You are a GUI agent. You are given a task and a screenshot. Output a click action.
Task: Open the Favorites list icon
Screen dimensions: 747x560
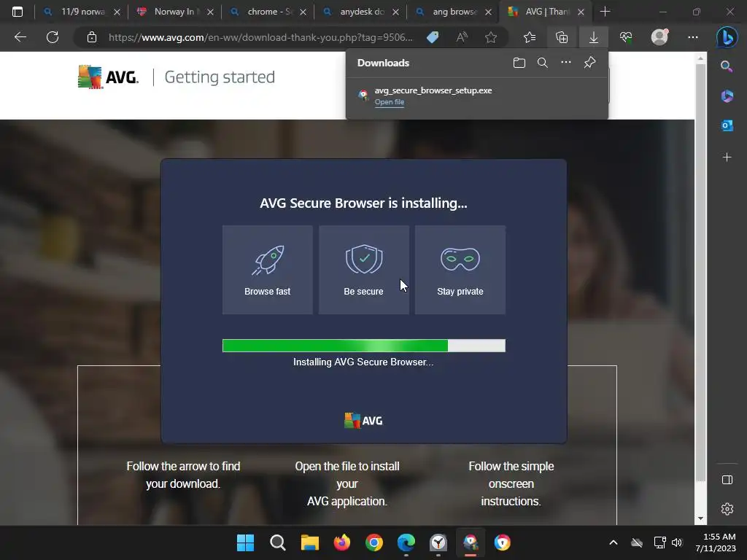[530, 37]
